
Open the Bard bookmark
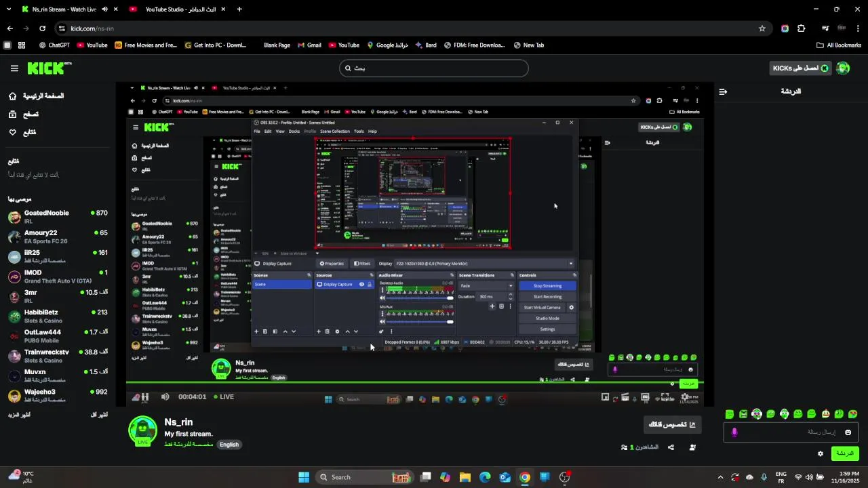point(425,45)
